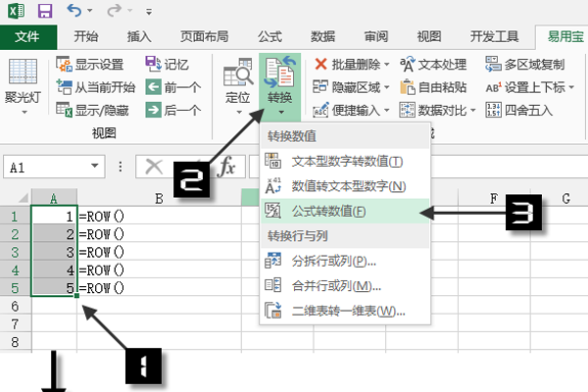Toggle the 记忆 memory option
Image resolution: width=588 pixels, height=392 pixels.
pos(153,65)
